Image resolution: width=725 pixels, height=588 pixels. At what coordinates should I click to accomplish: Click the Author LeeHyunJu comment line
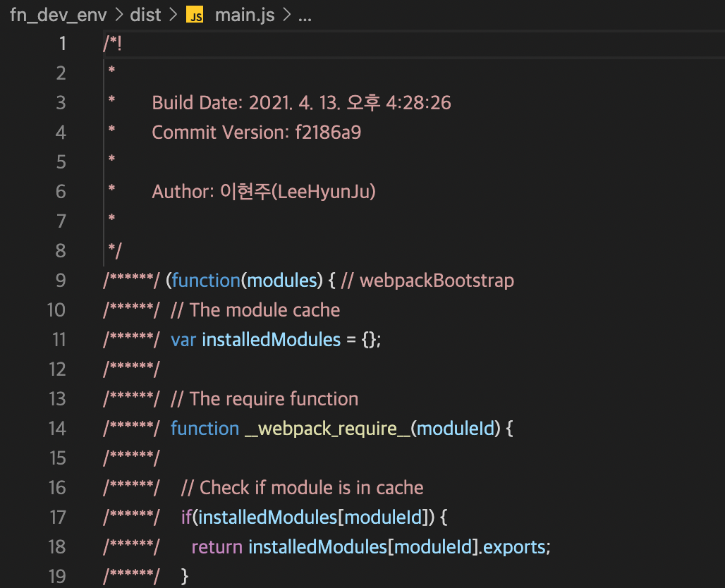tap(264, 191)
